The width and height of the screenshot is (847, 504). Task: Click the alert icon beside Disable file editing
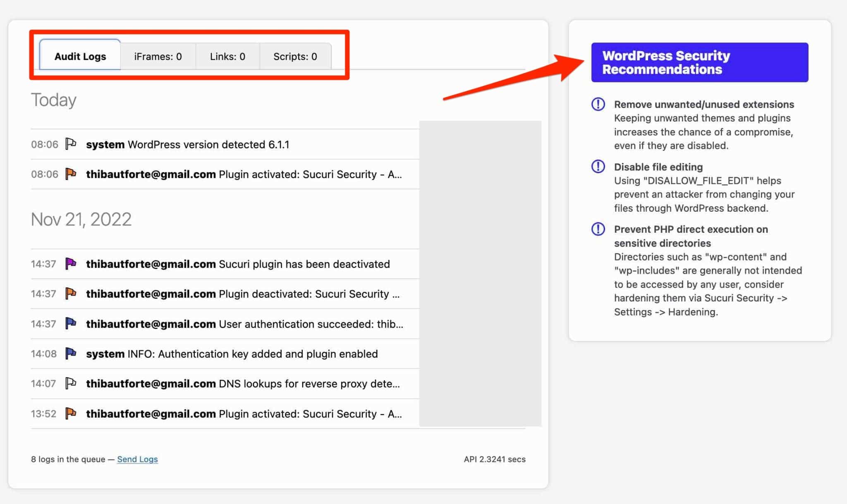598,166
